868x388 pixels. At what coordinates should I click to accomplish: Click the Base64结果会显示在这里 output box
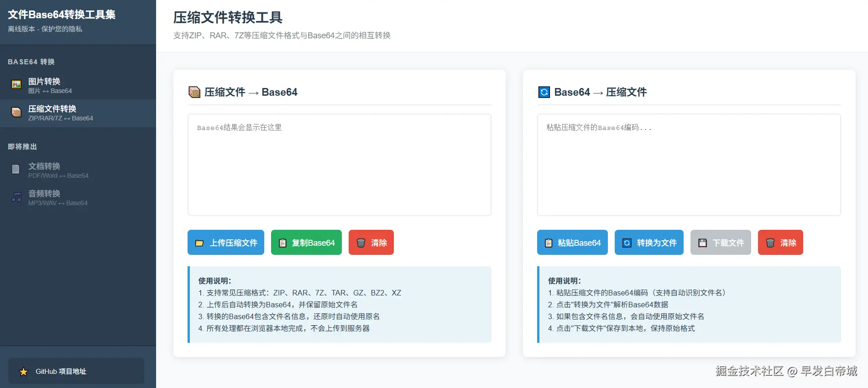(339, 165)
